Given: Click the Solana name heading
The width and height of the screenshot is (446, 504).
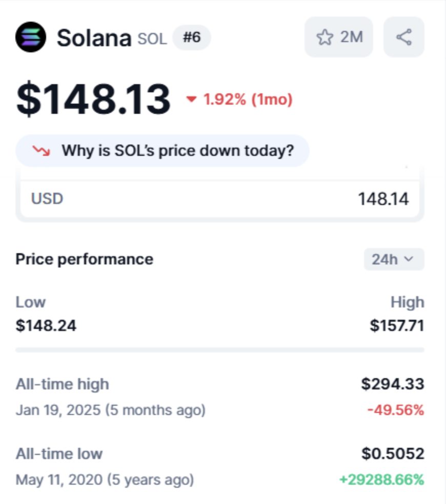Looking at the screenshot, I should tap(94, 38).
